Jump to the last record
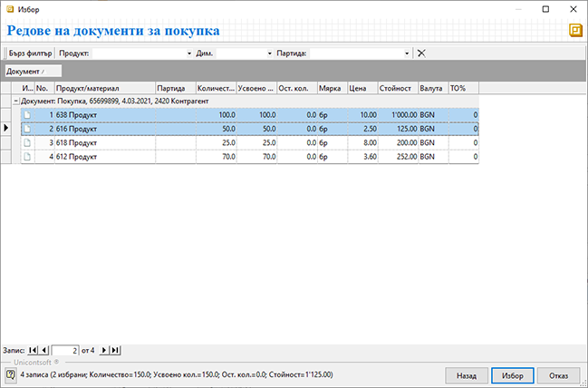The width and height of the screenshot is (588, 388). 115,350
